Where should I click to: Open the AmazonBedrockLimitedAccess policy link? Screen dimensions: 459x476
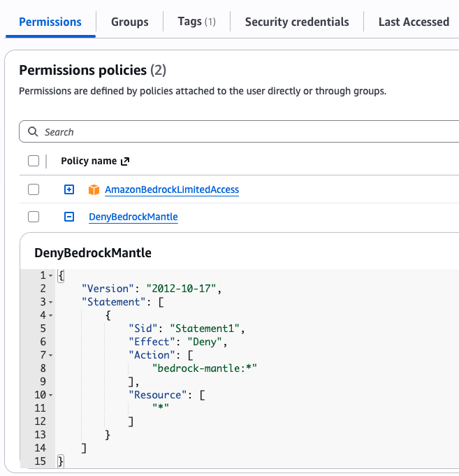[172, 189]
